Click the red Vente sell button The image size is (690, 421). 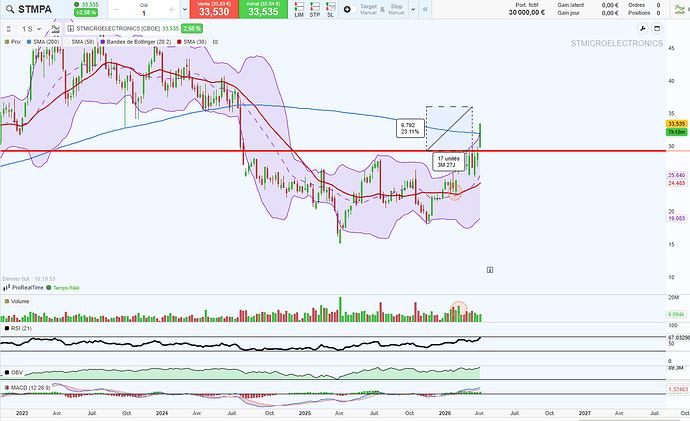[x=214, y=9]
